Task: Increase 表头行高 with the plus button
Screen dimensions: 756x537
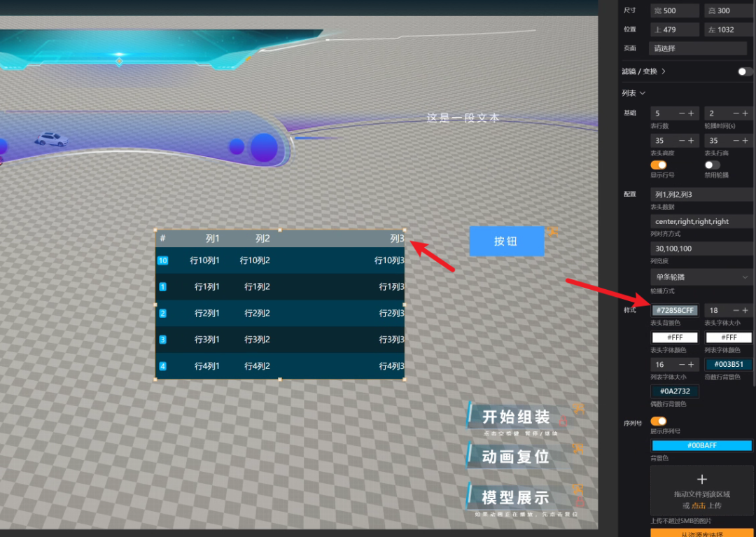Action: pos(745,140)
